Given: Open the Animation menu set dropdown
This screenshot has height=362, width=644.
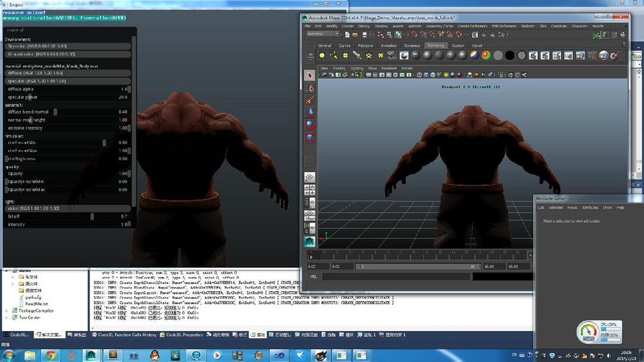Looking at the screenshot, I should (x=323, y=34).
